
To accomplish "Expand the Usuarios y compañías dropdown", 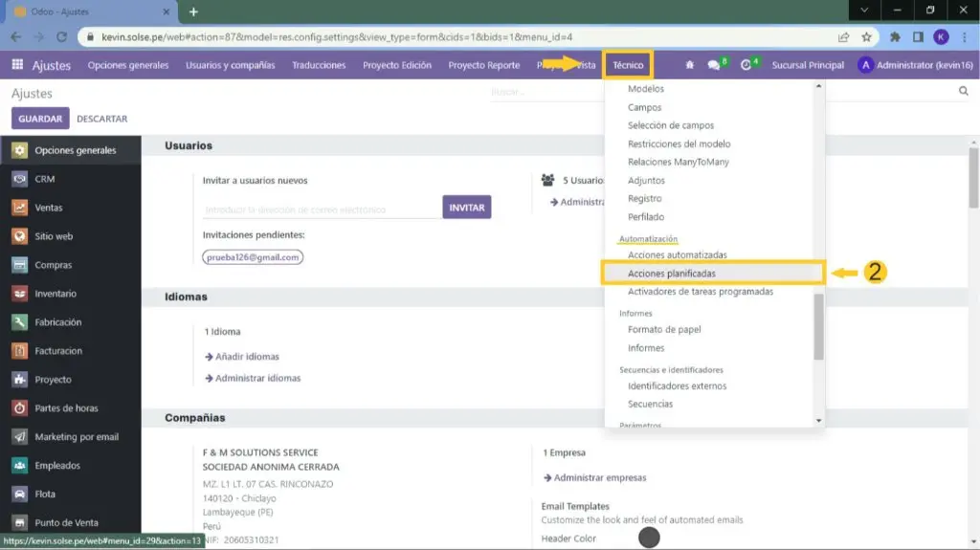I will pyautogui.click(x=230, y=65).
